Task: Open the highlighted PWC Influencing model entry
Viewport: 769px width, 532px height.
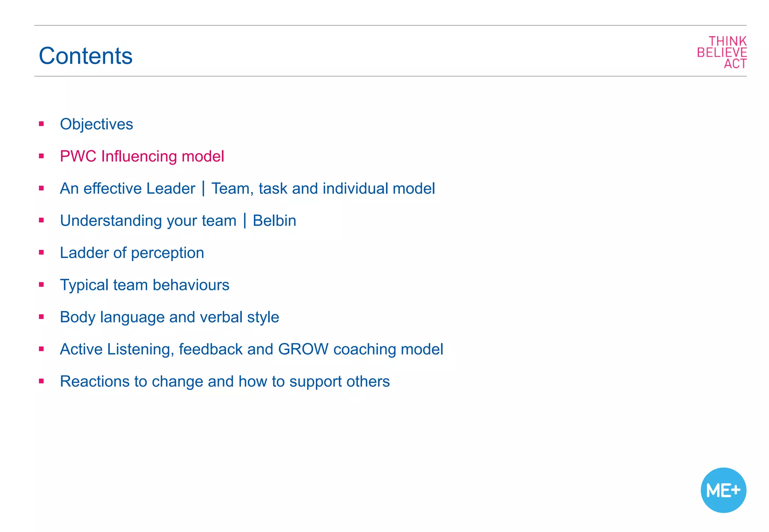Action: [142, 156]
